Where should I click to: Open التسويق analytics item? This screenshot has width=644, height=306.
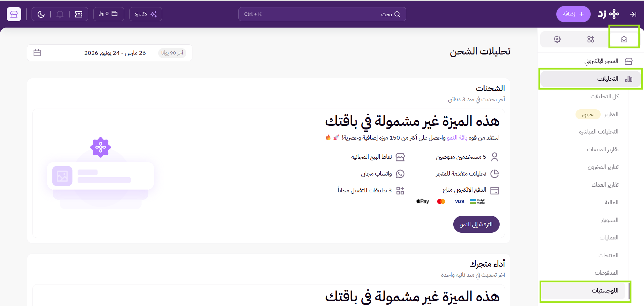609,220
